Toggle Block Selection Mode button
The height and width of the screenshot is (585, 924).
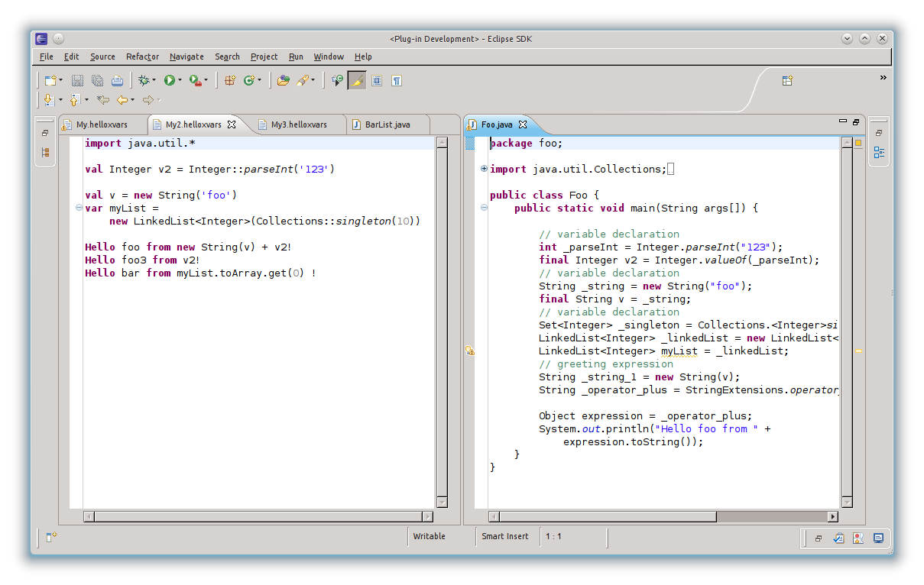(x=377, y=80)
